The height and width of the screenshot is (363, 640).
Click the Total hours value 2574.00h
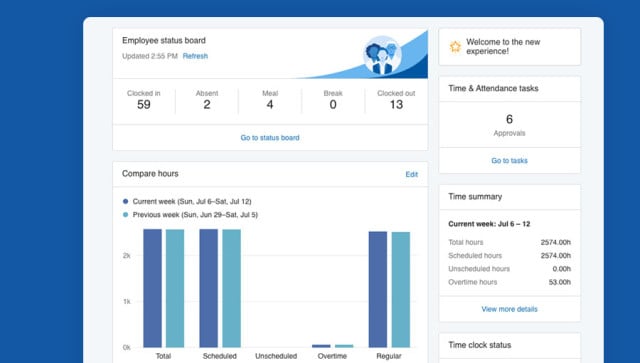556,242
